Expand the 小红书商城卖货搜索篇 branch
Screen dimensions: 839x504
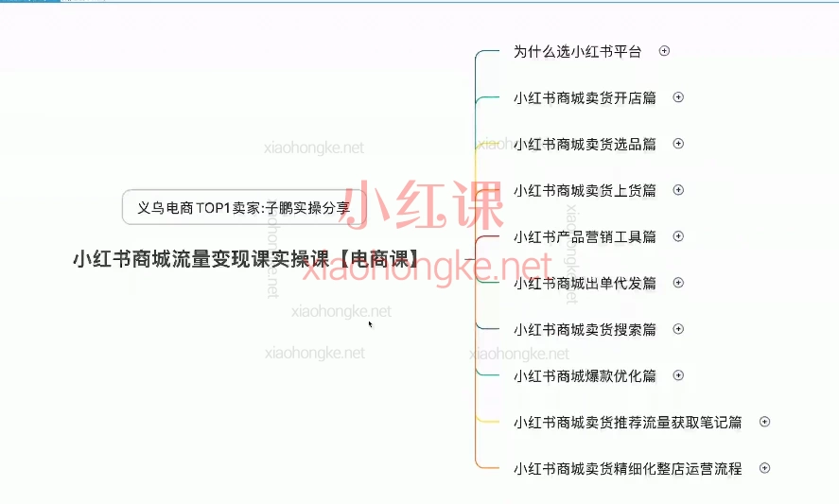click(x=678, y=328)
